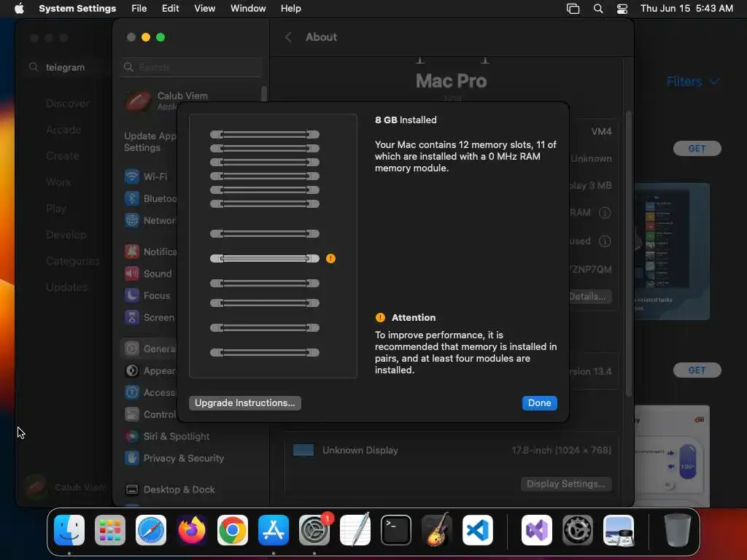The width and height of the screenshot is (747, 560).
Task: Click the Done button in memory dialog
Action: pyautogui.click(x=539, y=402)
